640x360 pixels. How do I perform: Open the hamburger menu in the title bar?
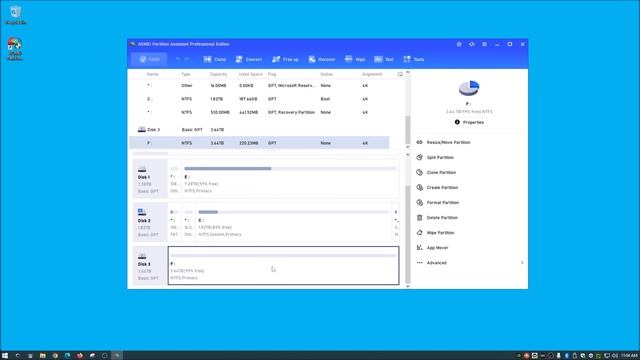coord(484,44)
